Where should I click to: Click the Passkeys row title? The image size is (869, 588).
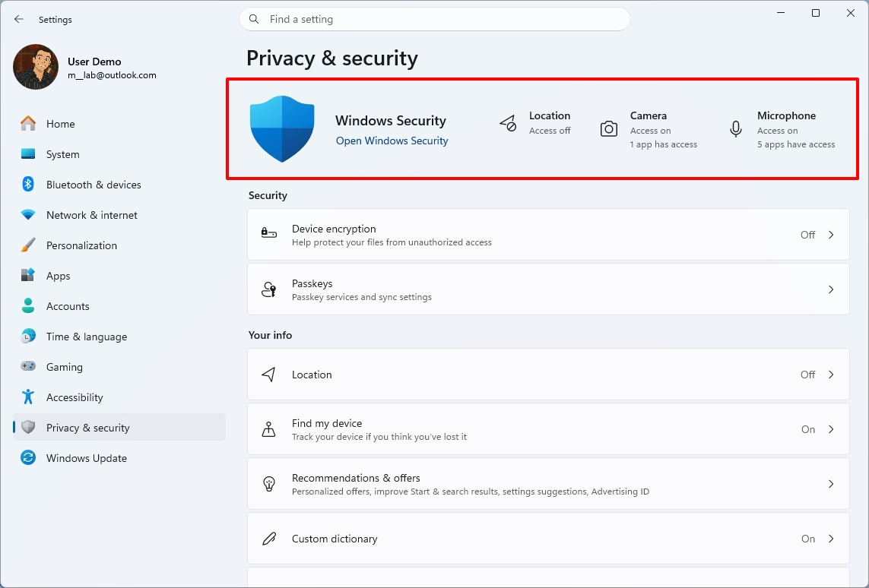coord(312,283)
